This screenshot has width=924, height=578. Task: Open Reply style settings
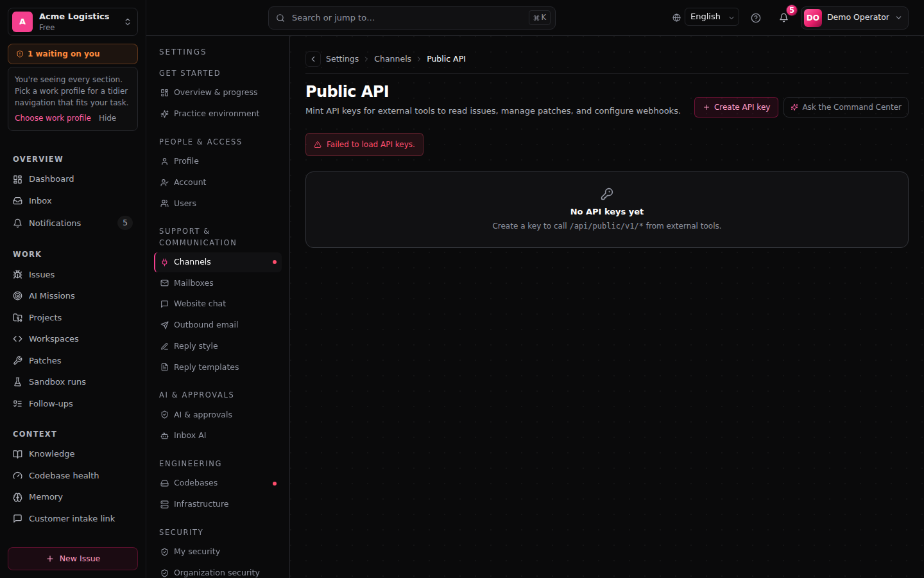tap(218, 346)
